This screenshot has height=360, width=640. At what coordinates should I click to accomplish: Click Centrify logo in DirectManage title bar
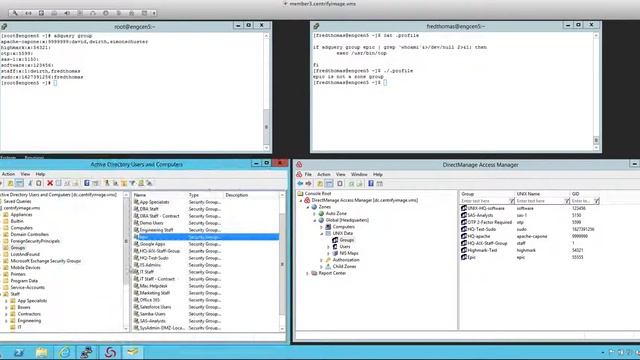(x=299, y=165)
